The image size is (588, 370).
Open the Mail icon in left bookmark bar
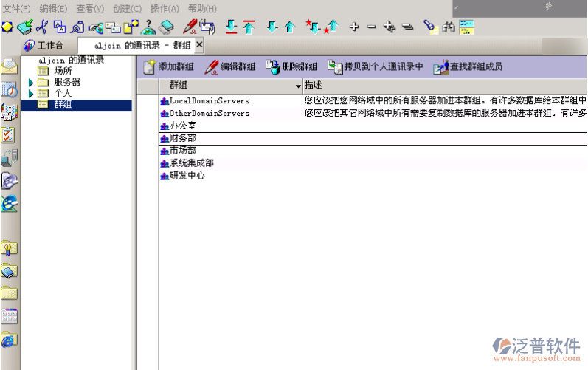click(x=9, y=66)
